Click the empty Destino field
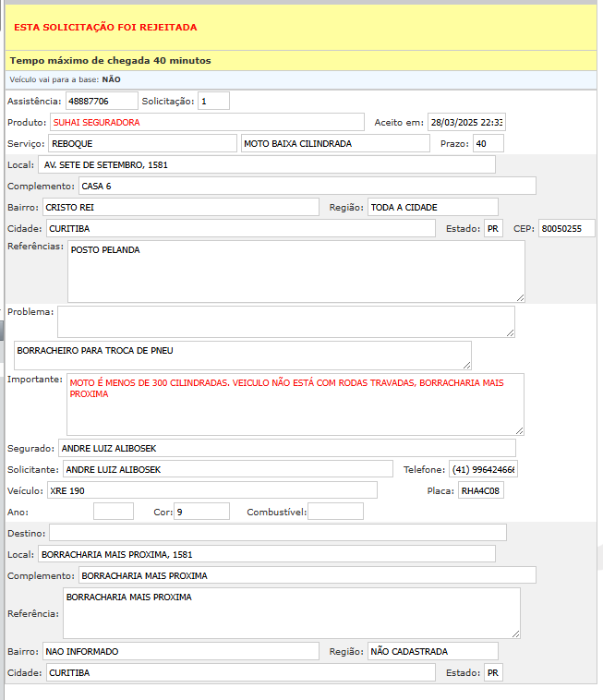The width and height of the screenshot is (603, 700). coord(277,533)
